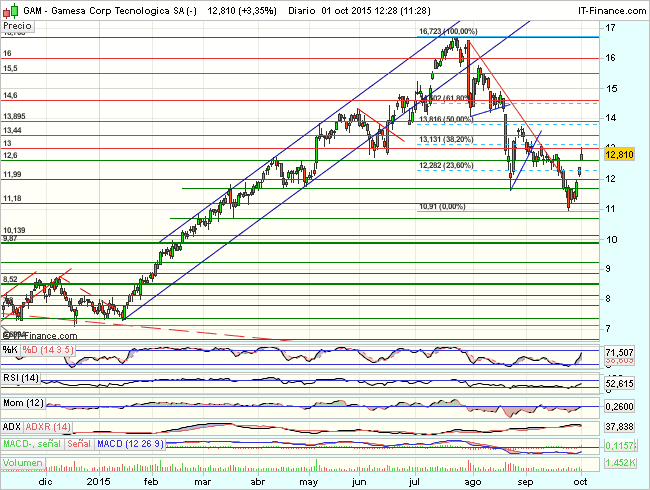Image resolution: width=650 pixels, height=490 pixels.
Task: Click the 14,6 resistance level label
Action: tap(10, 95)
